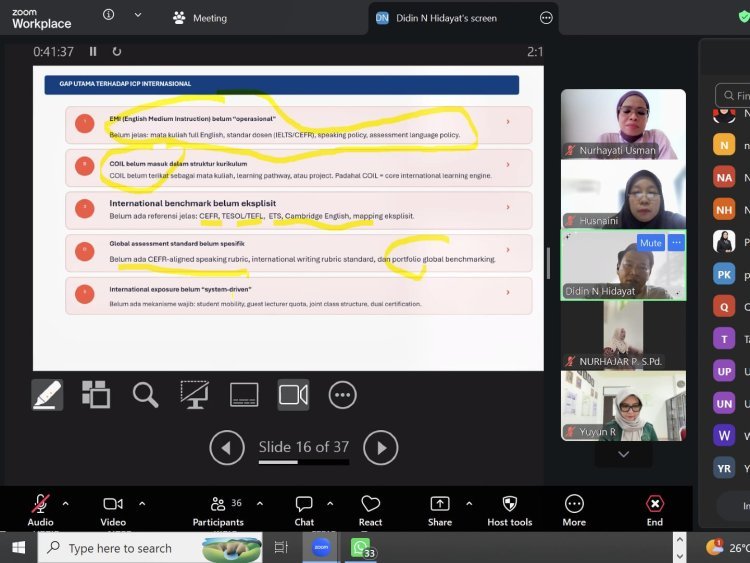Select participant avatar W
This screenshot has height=563, width=750.
(x=724, y=435)
